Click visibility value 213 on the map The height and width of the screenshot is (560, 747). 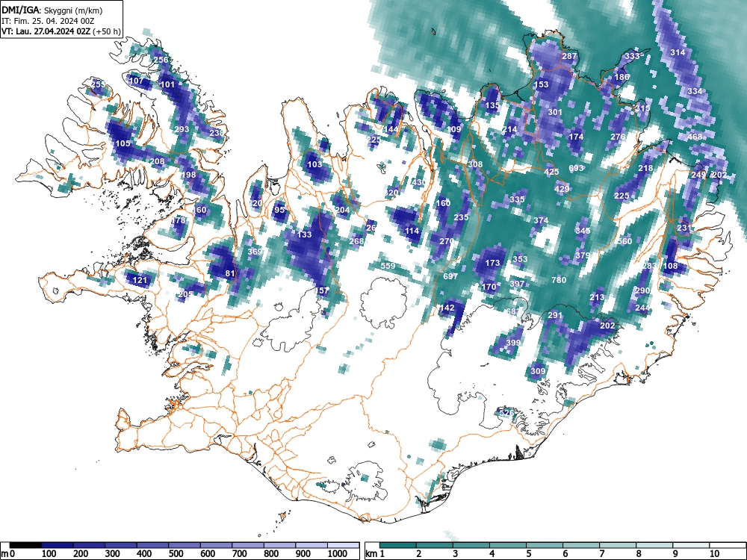(x=597, y=297)
